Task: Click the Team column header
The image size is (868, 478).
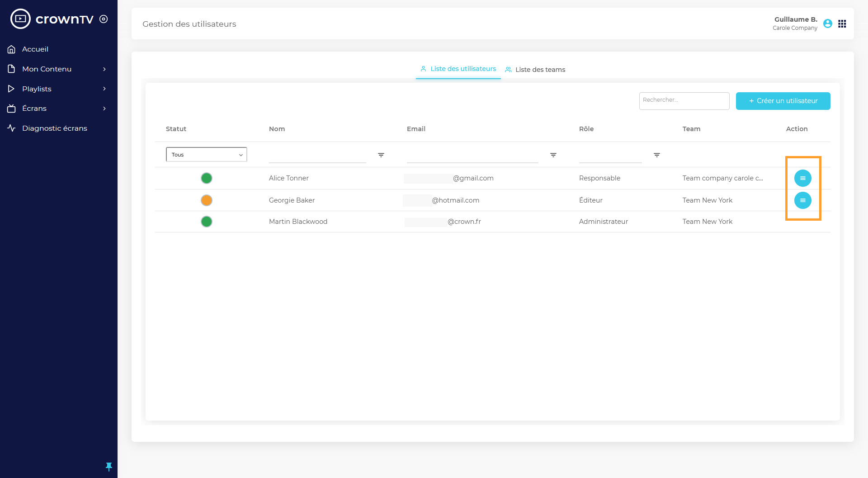Action: [691, 129]
